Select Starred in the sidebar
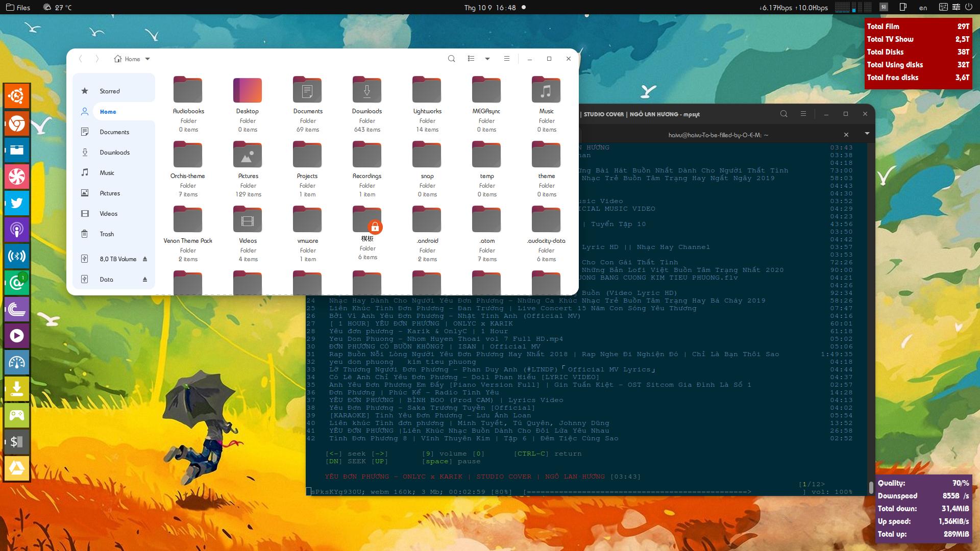This screenshot has width=980, height=551. point(114,91)
